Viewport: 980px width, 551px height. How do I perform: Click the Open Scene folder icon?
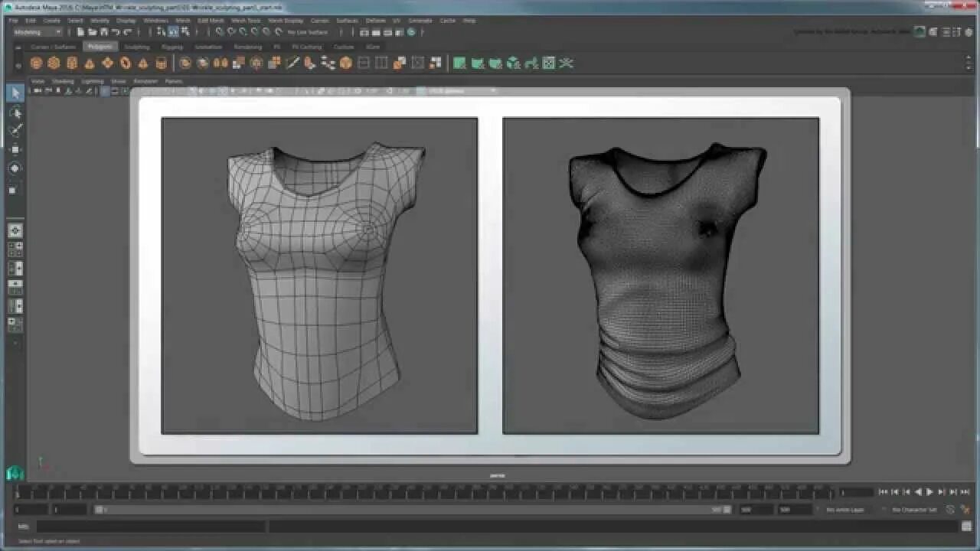[92, 32]
